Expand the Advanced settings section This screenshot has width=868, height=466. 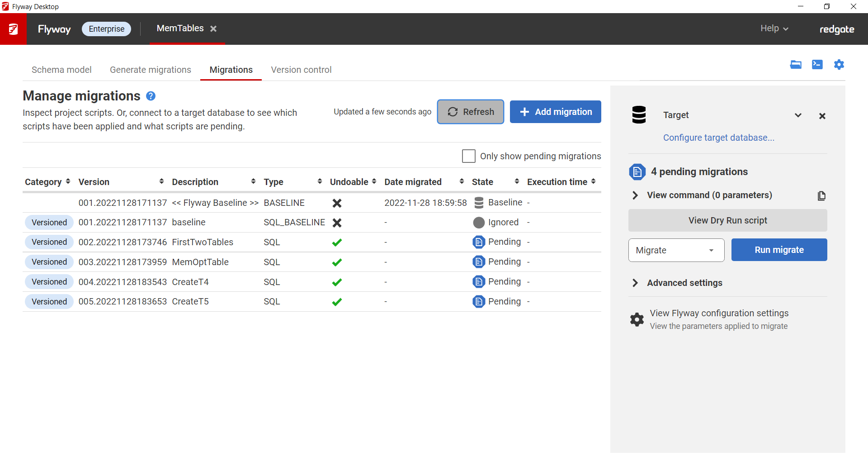tap(635, 283)
